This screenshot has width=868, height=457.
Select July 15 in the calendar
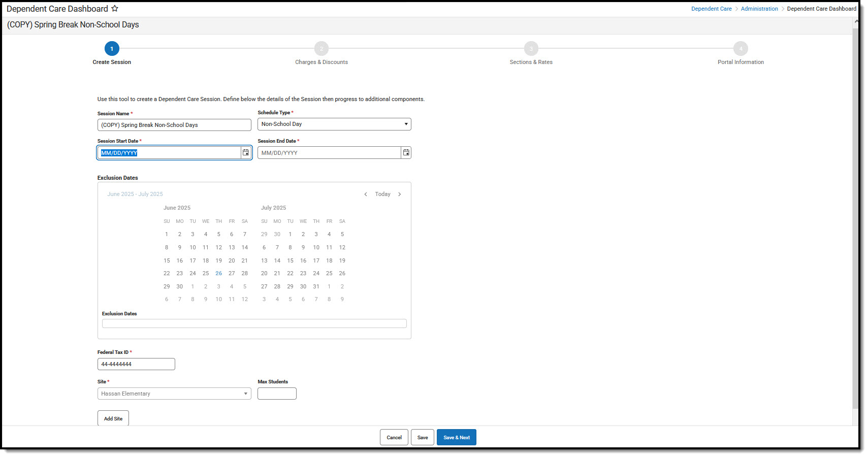click(x=291, y=260)
